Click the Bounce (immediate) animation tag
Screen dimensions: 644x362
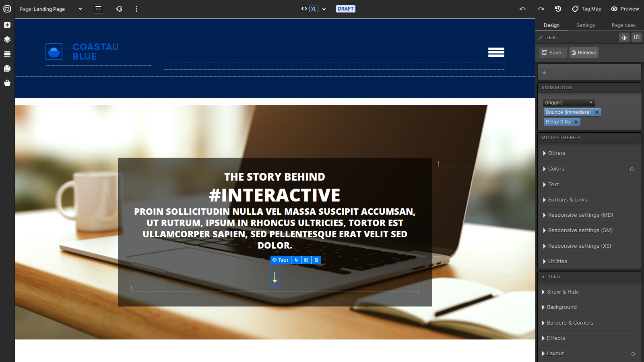(x=568, y=112)
